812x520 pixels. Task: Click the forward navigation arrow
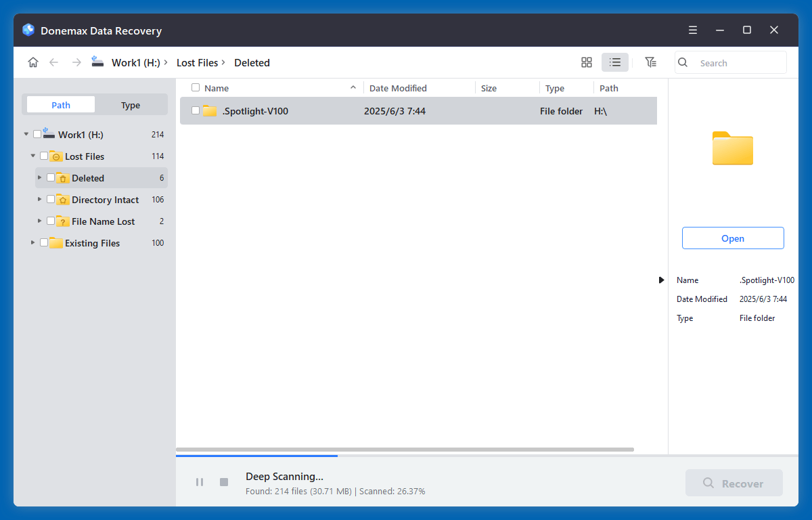76,62
